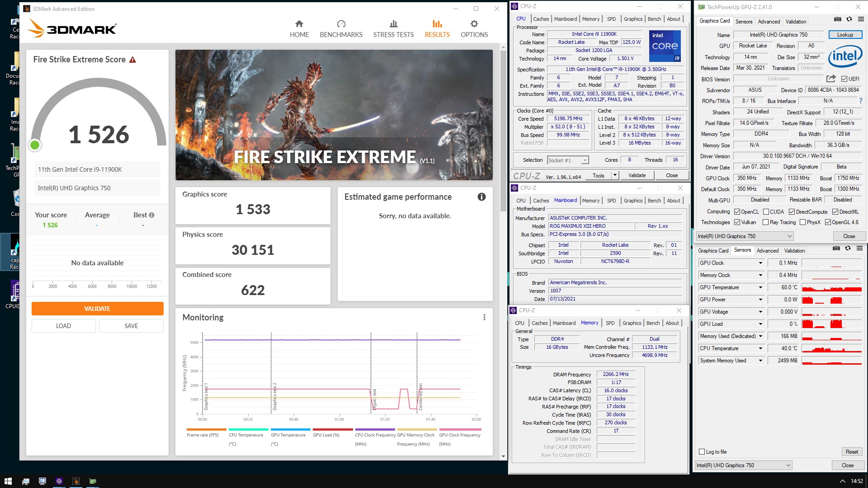Open Memory Clock sensor dropdown
The image size is (868, 488).
(760, 275)
